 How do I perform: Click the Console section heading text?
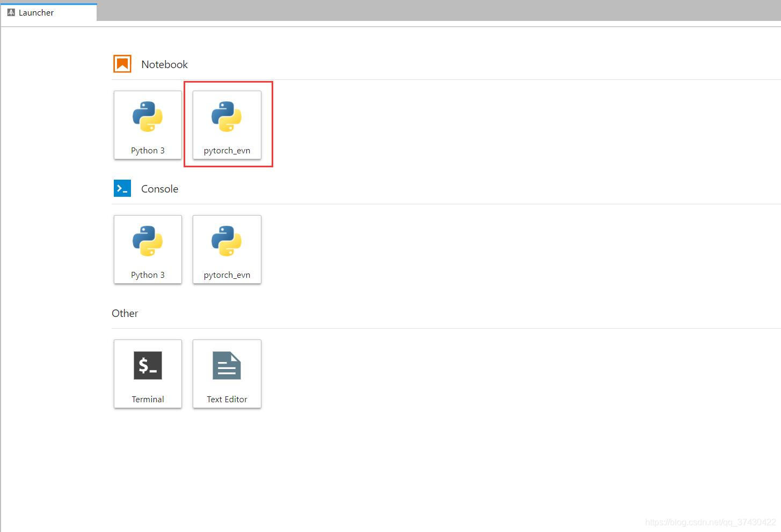(159, 189)
